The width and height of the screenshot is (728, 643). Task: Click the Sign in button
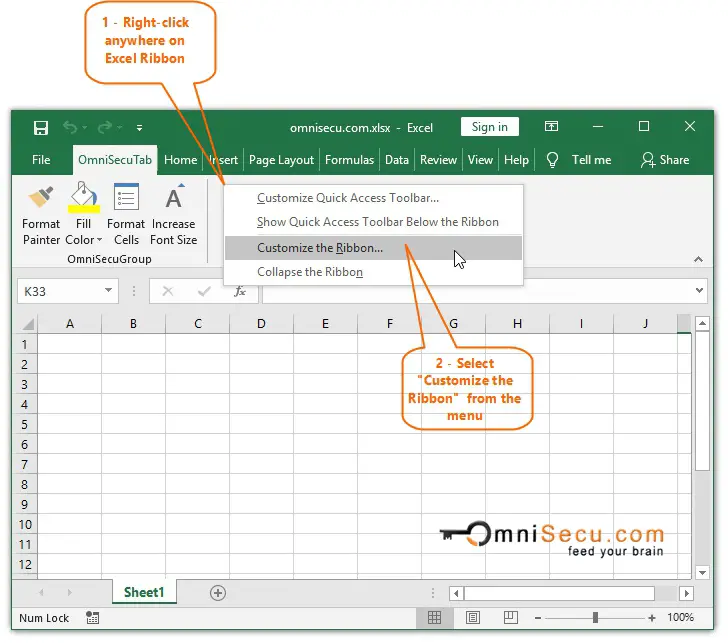tap(489, 127)
